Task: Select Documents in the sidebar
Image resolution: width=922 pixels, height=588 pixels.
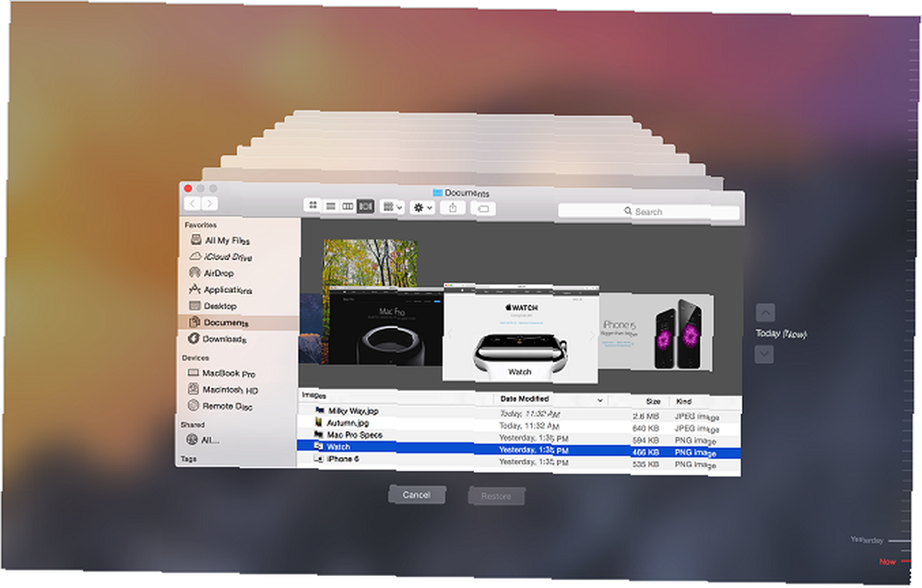Action: point(239,323)
